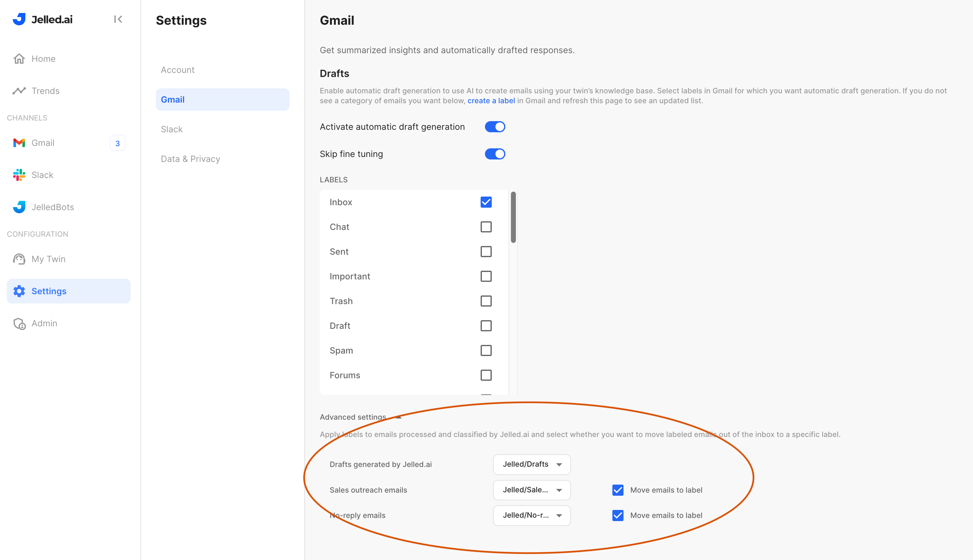The image size is (973, 560).
Task: Click the Slack channel icon
Action: coord(19,175)
